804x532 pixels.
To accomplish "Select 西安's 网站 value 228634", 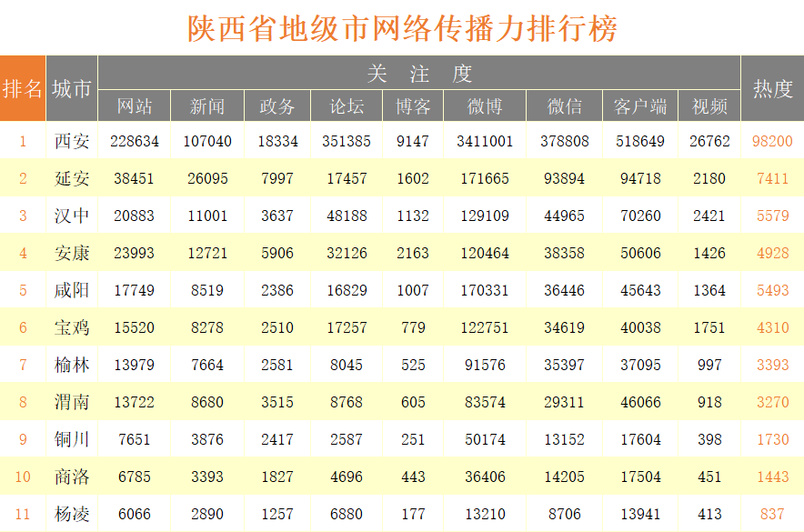I will tap(135, 141).
